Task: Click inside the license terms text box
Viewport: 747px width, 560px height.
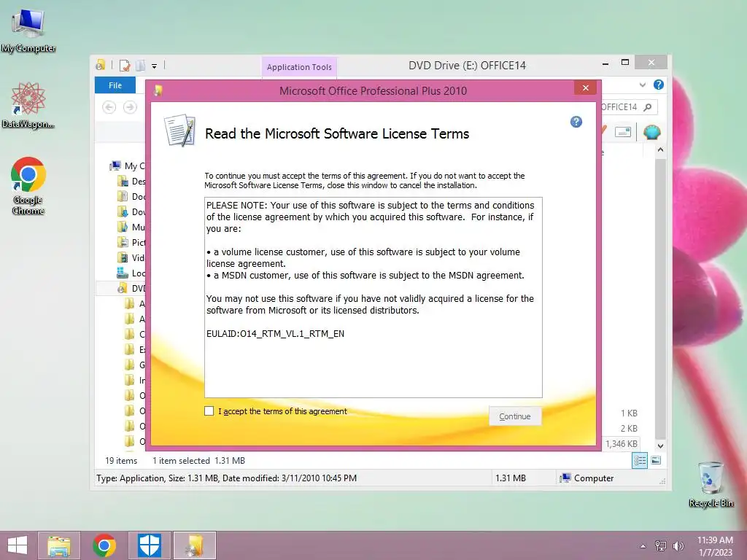Action: pos(373,297)
